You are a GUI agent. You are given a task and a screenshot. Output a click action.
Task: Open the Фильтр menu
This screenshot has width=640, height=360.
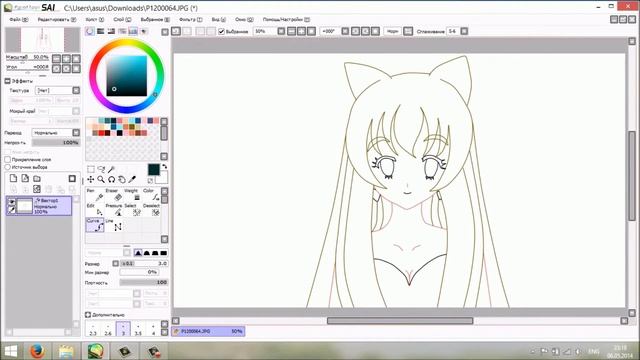click(x=191, y=19)
